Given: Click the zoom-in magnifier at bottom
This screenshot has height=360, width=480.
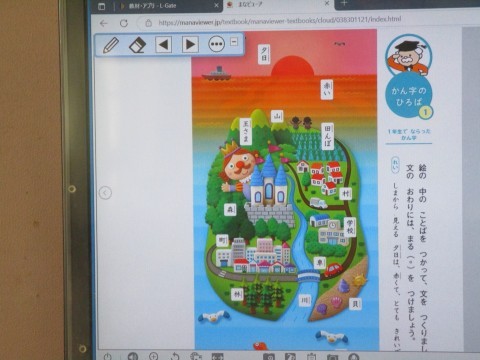Looking at the screenshot, I should 153,356.
